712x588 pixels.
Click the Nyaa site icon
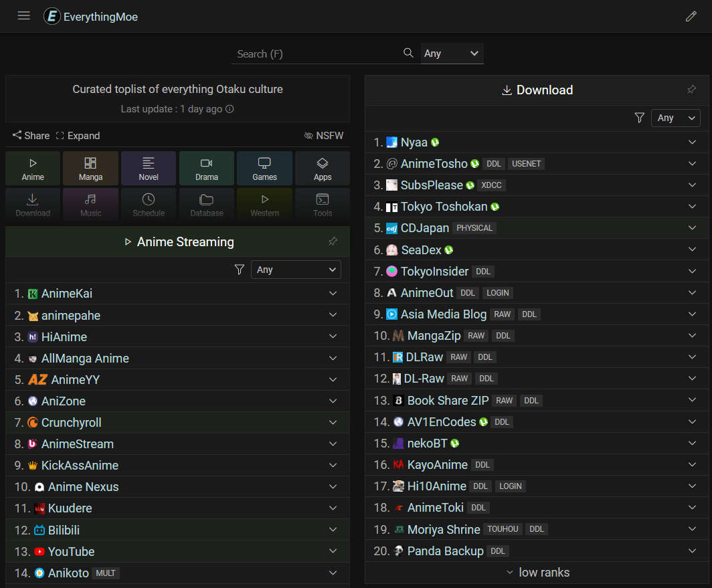point(391,142)
